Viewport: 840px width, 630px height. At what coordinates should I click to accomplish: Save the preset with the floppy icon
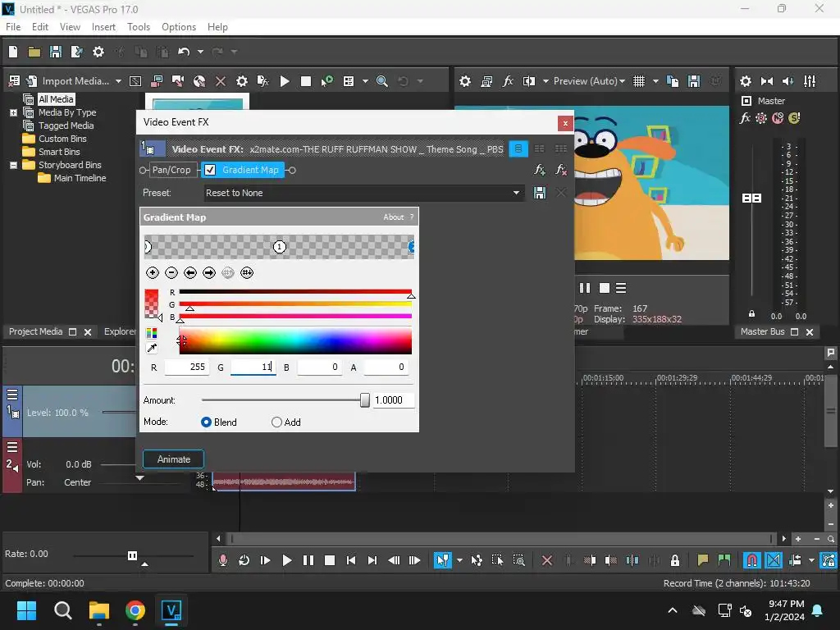540,193
